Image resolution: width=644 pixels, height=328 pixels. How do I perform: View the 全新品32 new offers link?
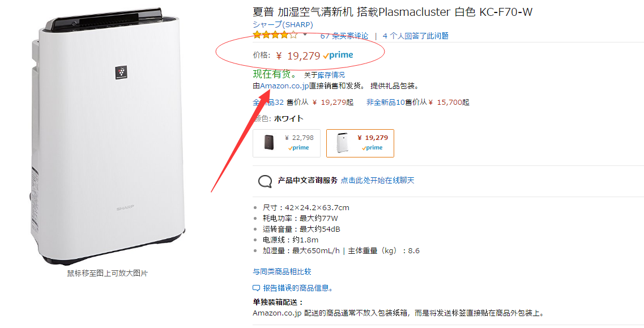coord(268,103)
